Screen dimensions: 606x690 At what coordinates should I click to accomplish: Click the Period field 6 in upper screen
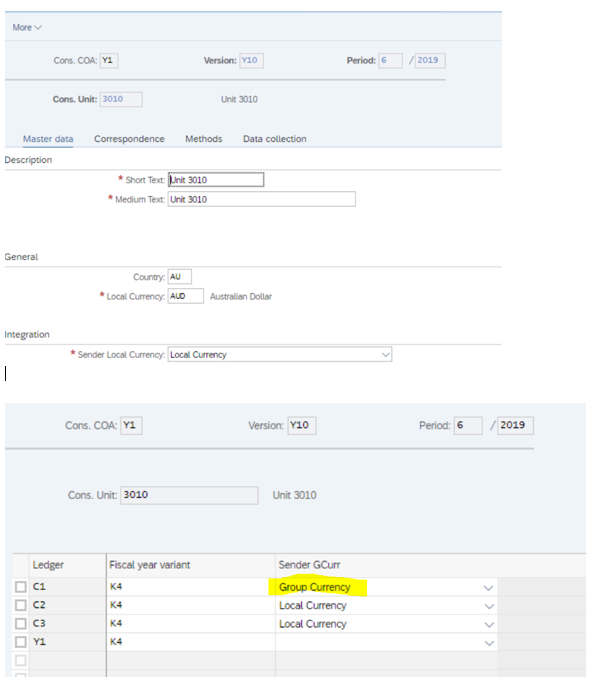point(391,60)
